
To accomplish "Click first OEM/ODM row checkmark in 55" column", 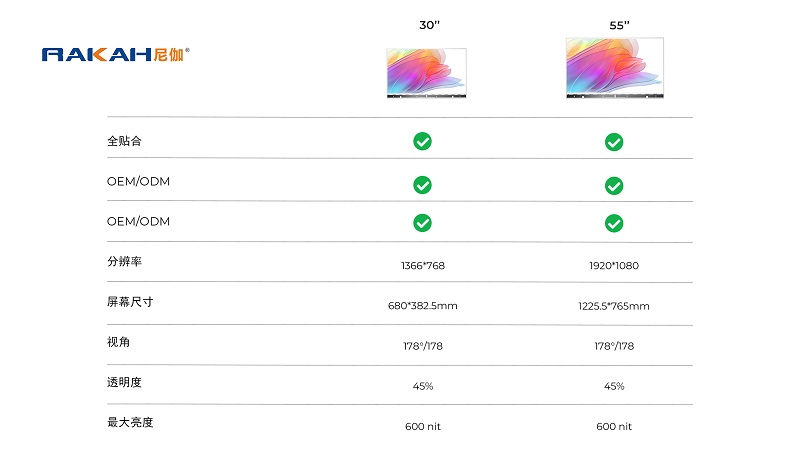I will pos(614,186).
